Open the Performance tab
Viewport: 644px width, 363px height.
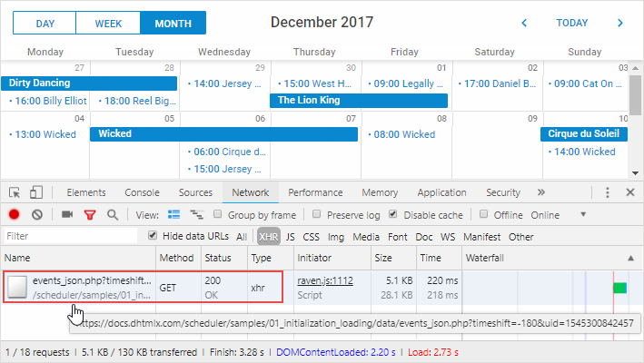pyautogui.click(x=315, y=192)
